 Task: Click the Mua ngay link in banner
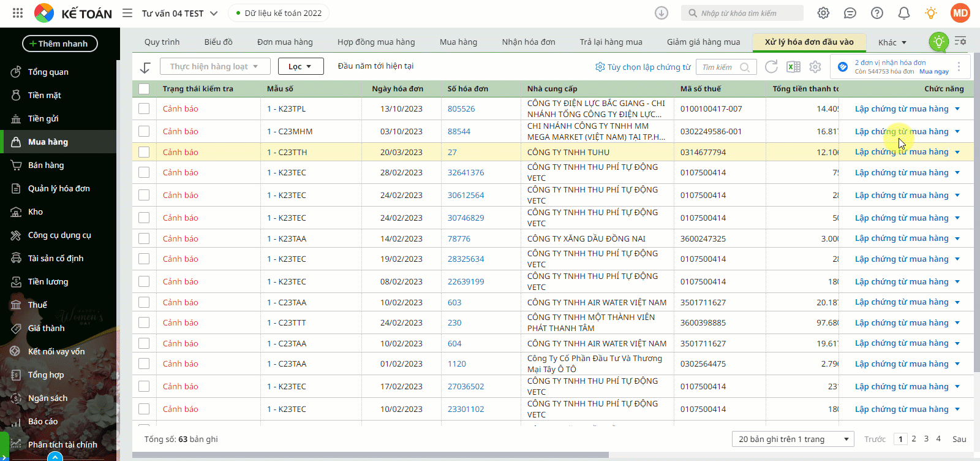tap(934, 72)
